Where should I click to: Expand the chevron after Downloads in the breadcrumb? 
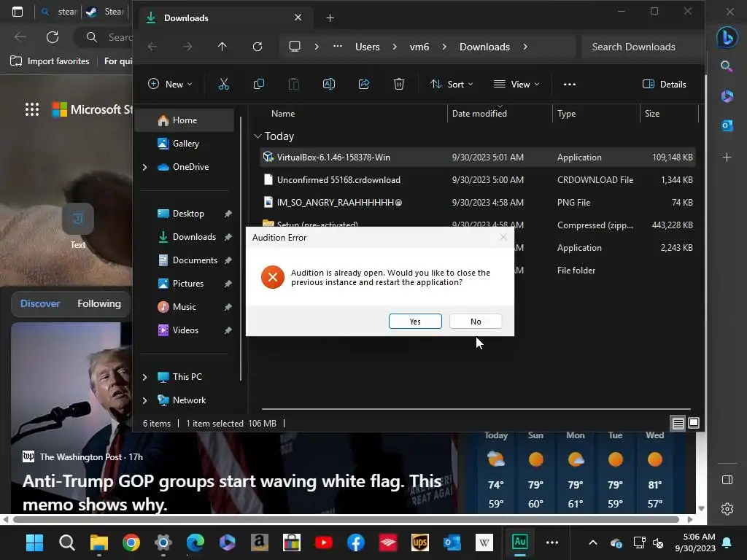click(525, 47)
